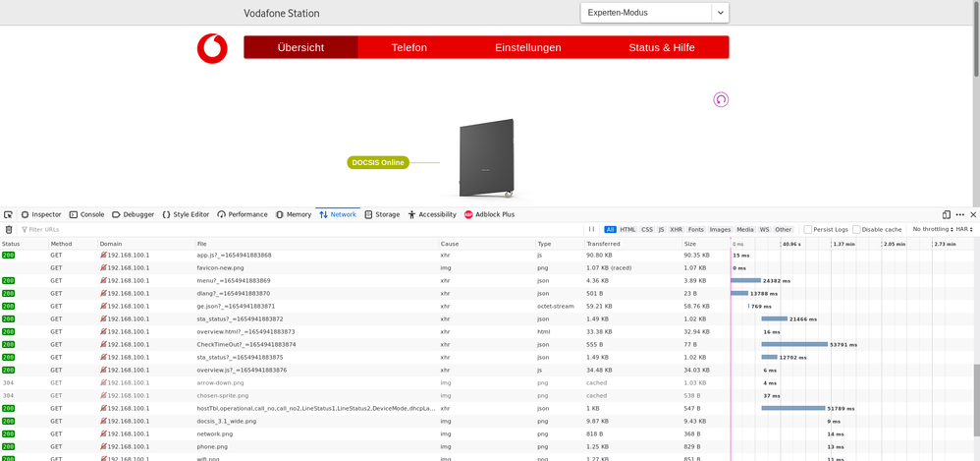Open Status & Hilfe menu tab
Image resolution: width=980 pixels, height=461 pixels.
662,47
